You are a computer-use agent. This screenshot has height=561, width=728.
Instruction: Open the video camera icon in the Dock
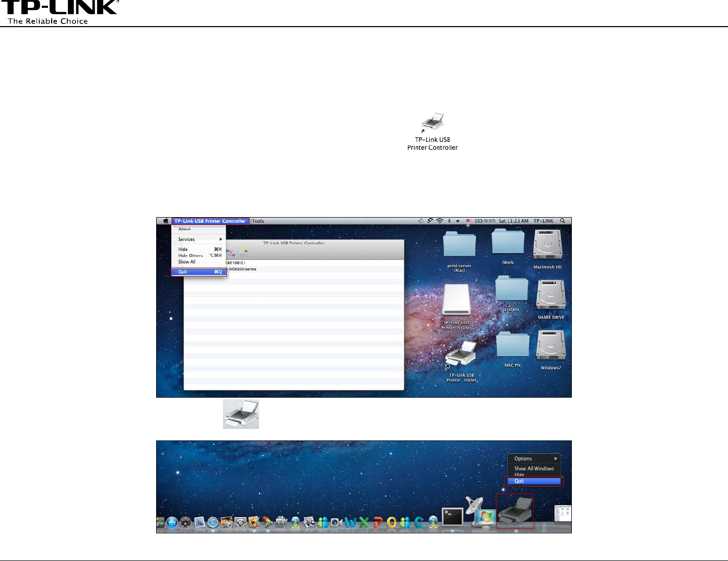tap(336, 522)
